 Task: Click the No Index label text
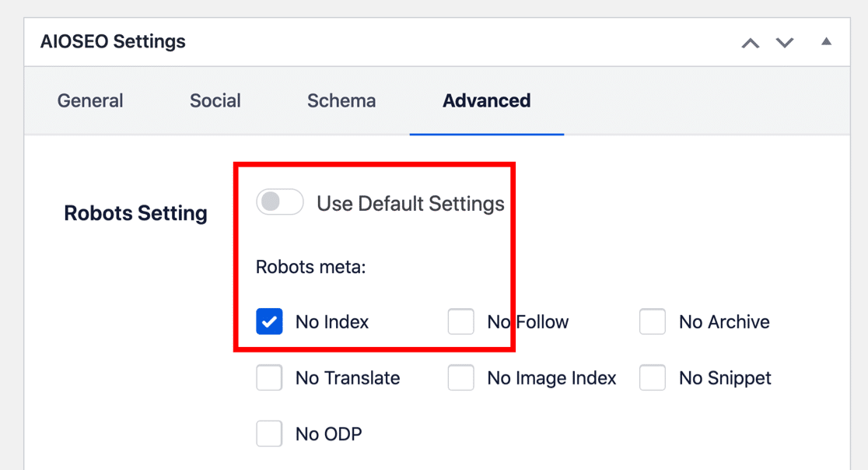click(332, 322)
